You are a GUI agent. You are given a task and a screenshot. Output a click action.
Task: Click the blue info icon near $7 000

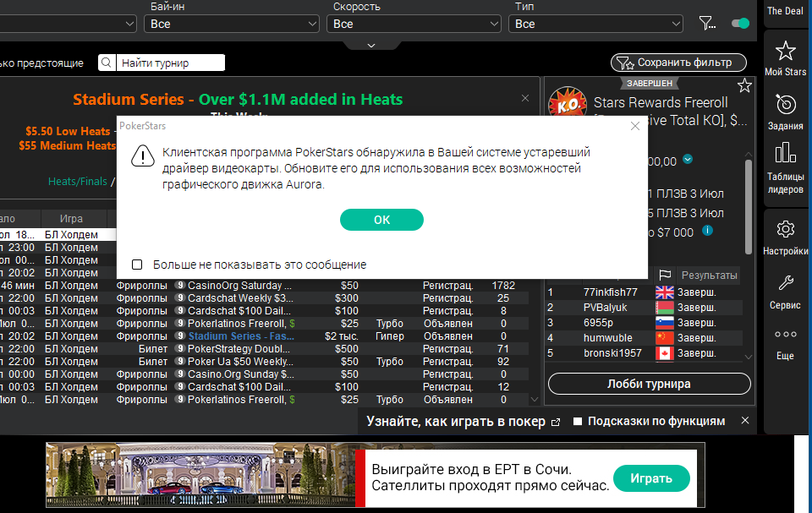click(707, 231)
